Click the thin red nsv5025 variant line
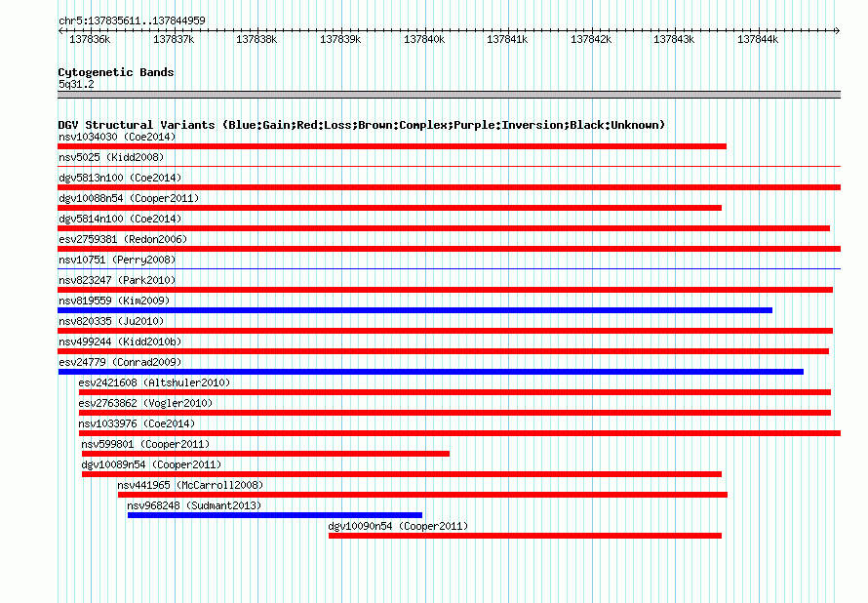 point(449,166)
